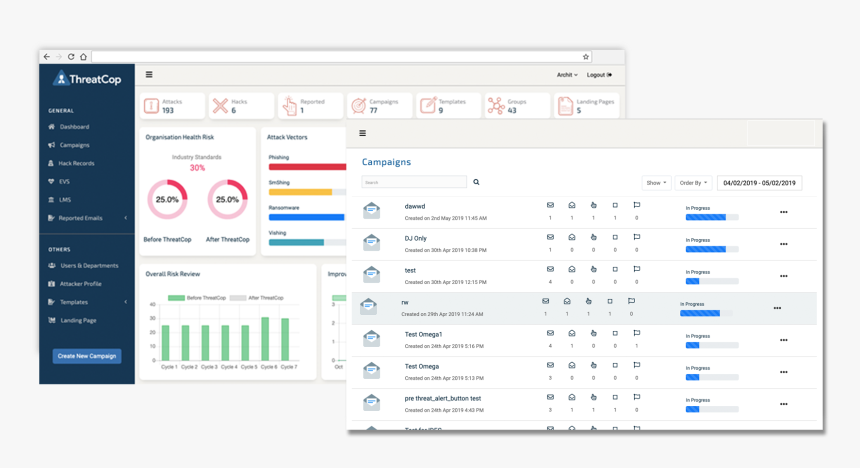
Task: Open pre threat_alert_button test campaign
Action: coord(584,404)
